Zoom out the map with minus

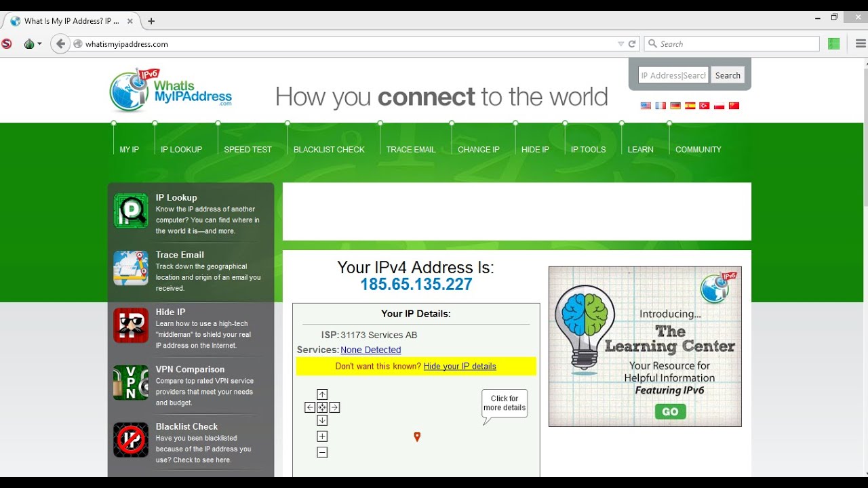point(322,452)
